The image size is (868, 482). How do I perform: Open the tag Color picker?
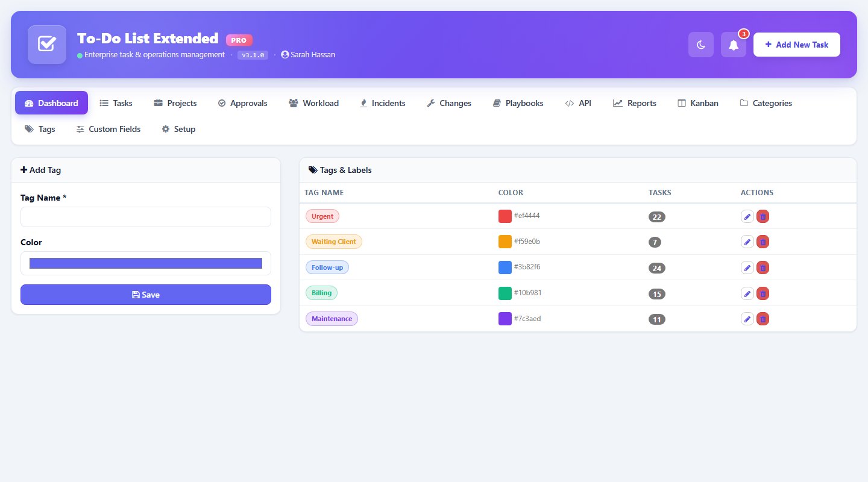(146, 263)
